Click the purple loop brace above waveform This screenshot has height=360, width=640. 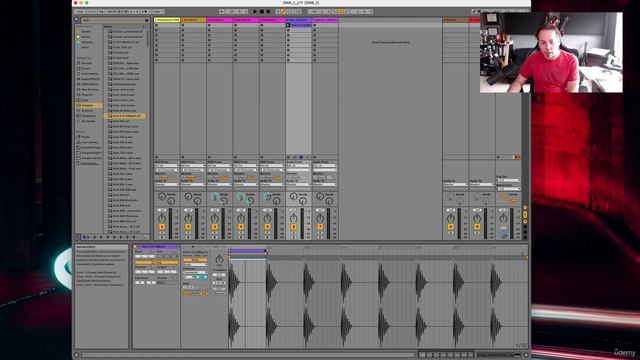247,251
